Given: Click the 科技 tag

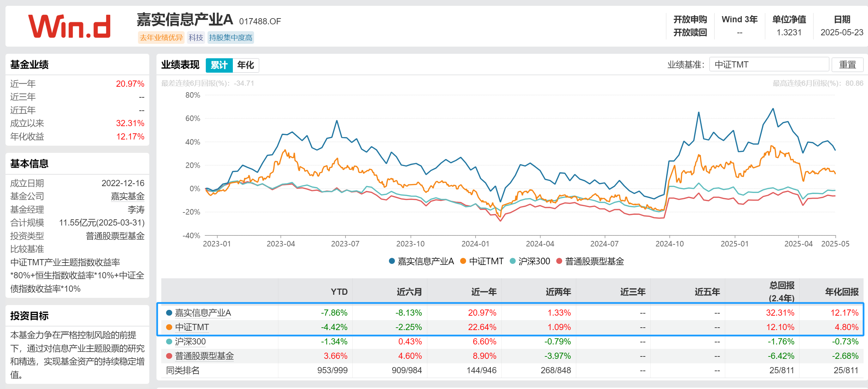Looking at the screenshot, I should click(196, 37).
